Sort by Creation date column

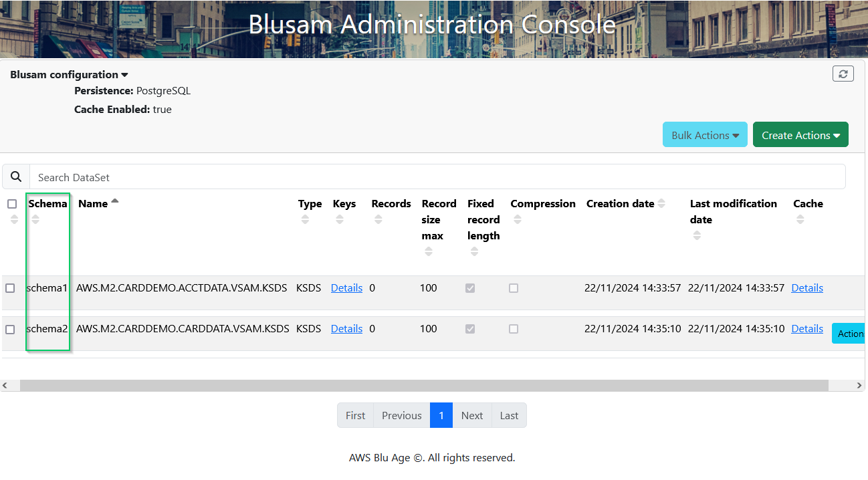(x=662, y=203)
